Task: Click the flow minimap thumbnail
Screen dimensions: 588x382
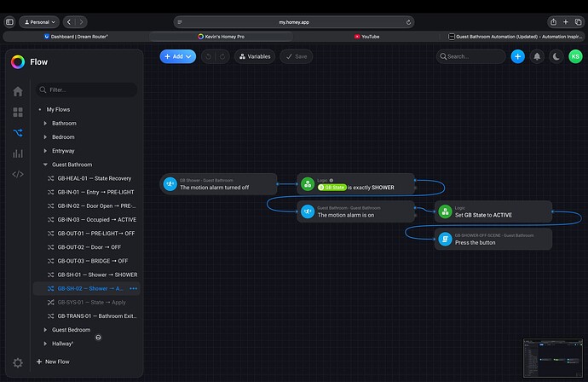Action: 553,358
